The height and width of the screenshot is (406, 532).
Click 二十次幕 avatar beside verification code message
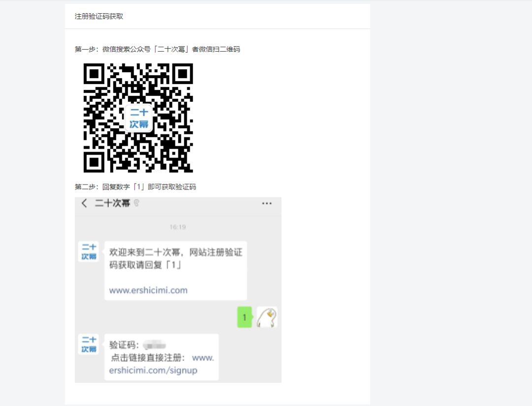point(89,344)
